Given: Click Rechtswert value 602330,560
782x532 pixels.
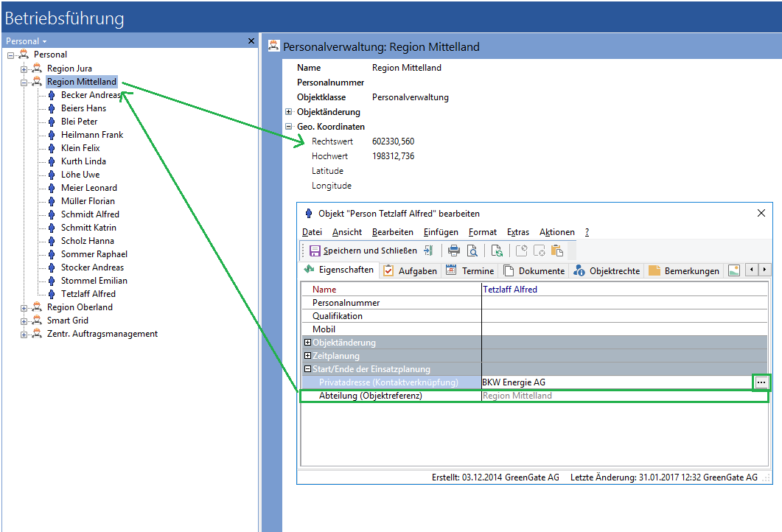Looking at the screenshot, I should click(393, 141).
